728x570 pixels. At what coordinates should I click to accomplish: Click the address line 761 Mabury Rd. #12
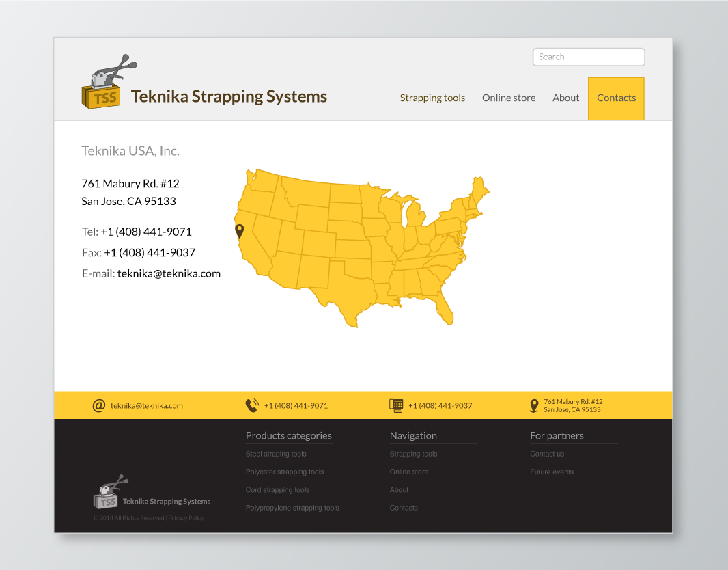pos(130,184)
